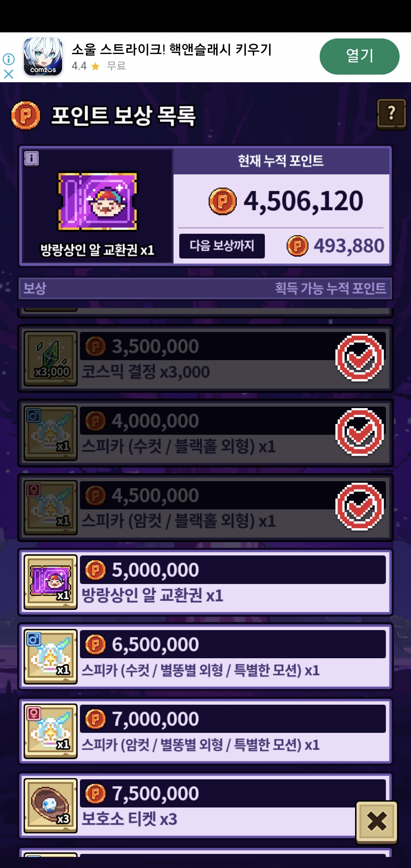The height and width of the screenshot is (868, 411).
Task: Tap the 다음 보상까지 label button
Action: (222, 246)
